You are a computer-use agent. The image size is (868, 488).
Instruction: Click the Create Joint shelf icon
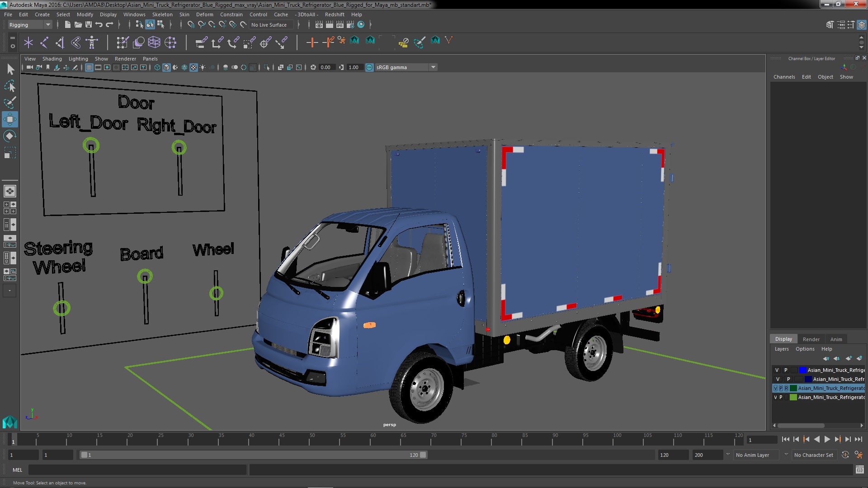[44, 42]
